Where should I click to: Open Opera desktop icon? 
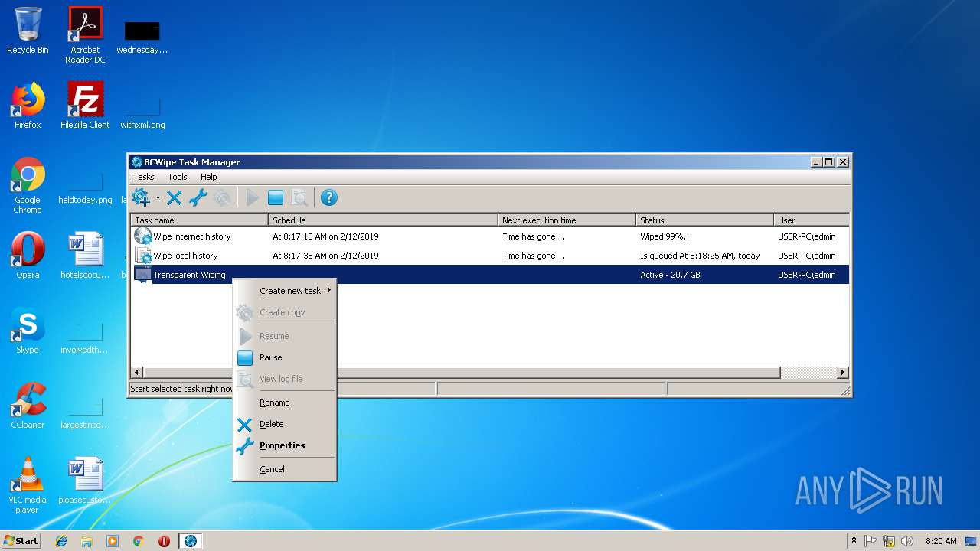[x=28, y=256]
